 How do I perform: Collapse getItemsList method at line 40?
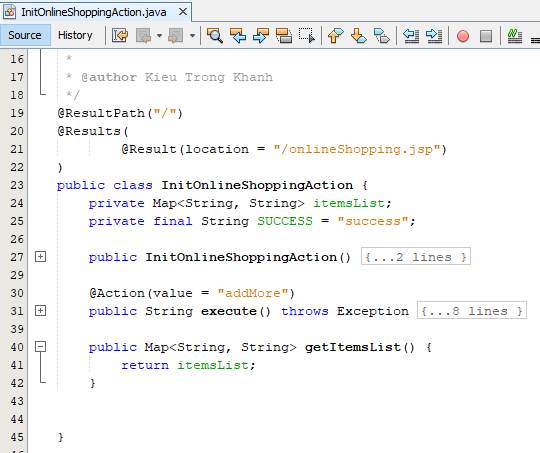click(41, 347)
